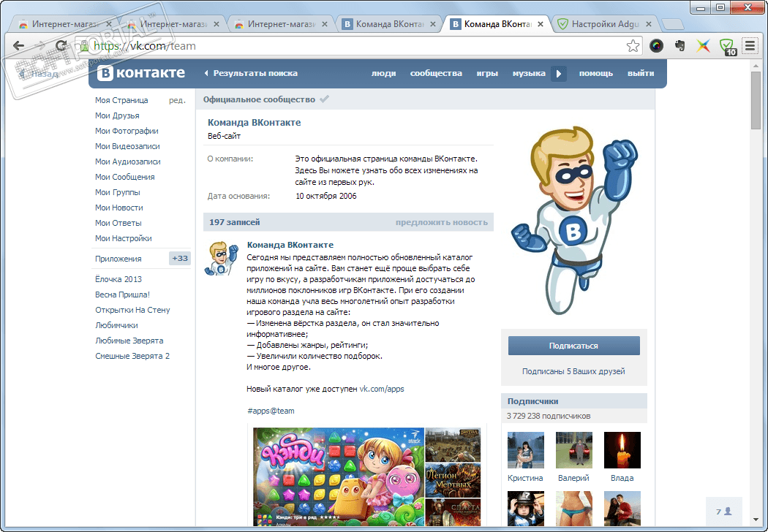Click the VKontakte logo in the header

click(x=141, y=73)
